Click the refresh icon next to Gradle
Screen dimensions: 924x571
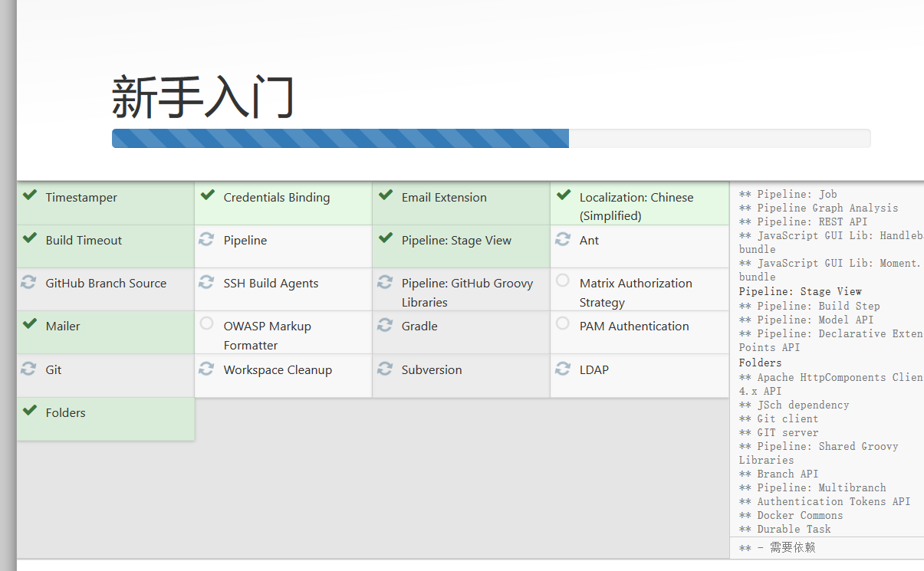tap(385, 325)
